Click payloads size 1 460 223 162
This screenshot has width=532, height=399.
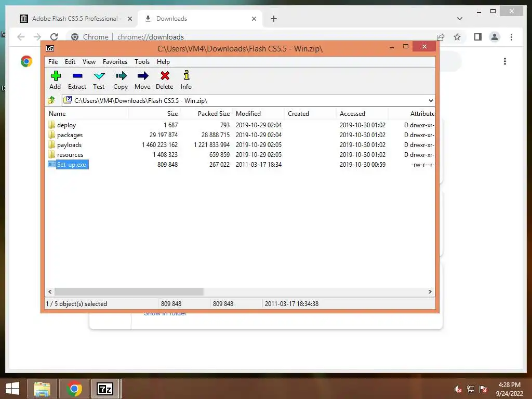point(159,145)
